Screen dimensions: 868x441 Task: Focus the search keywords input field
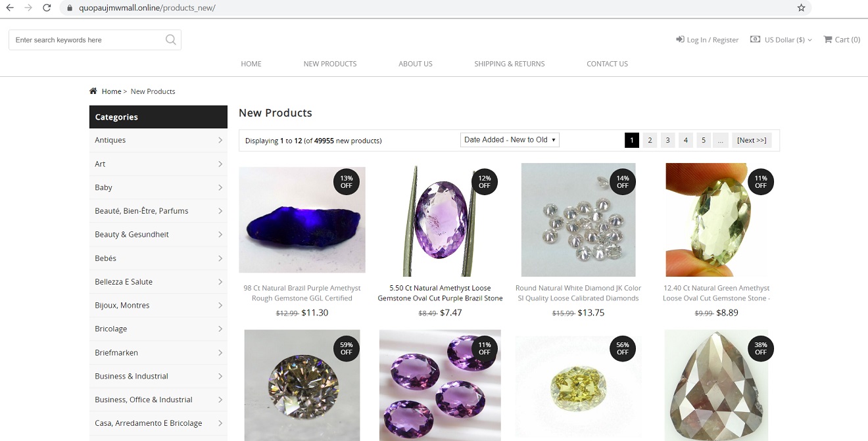(85, 40)
